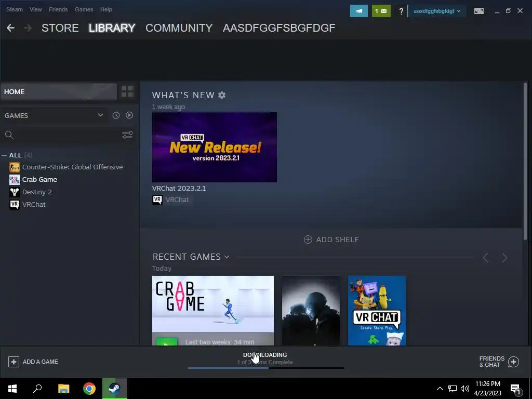Screen dimensions: 532x399
Task: Open VRChat New Release news thumbnail
Action: point(215,147)
